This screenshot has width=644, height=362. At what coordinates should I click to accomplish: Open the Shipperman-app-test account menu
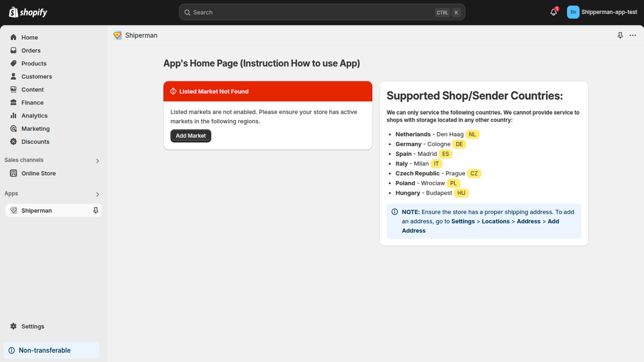(x=602, y=12)
